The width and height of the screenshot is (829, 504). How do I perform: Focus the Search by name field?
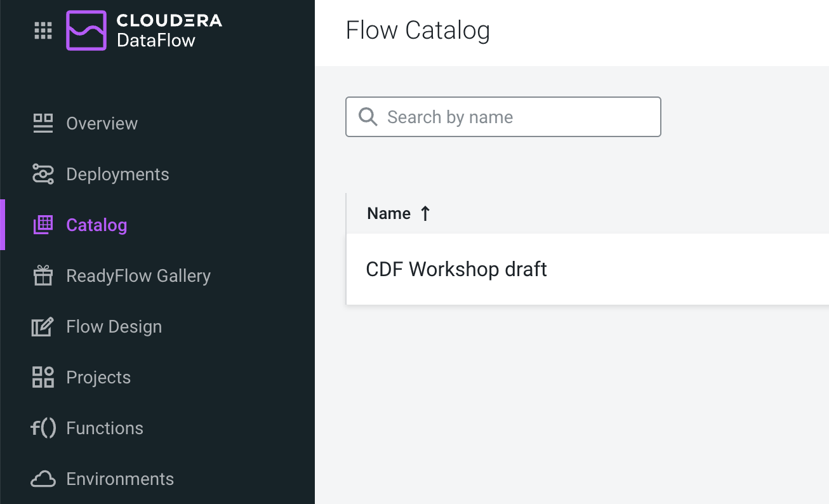514,117
